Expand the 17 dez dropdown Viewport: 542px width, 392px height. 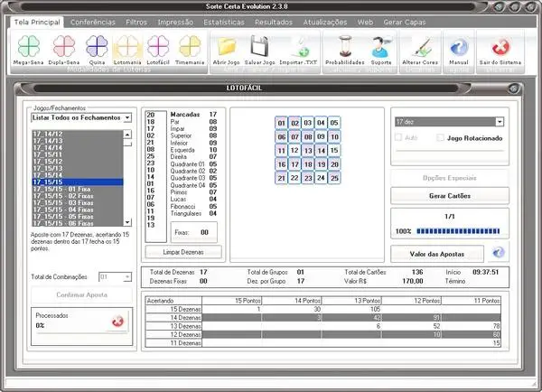[x=500, y=122]
